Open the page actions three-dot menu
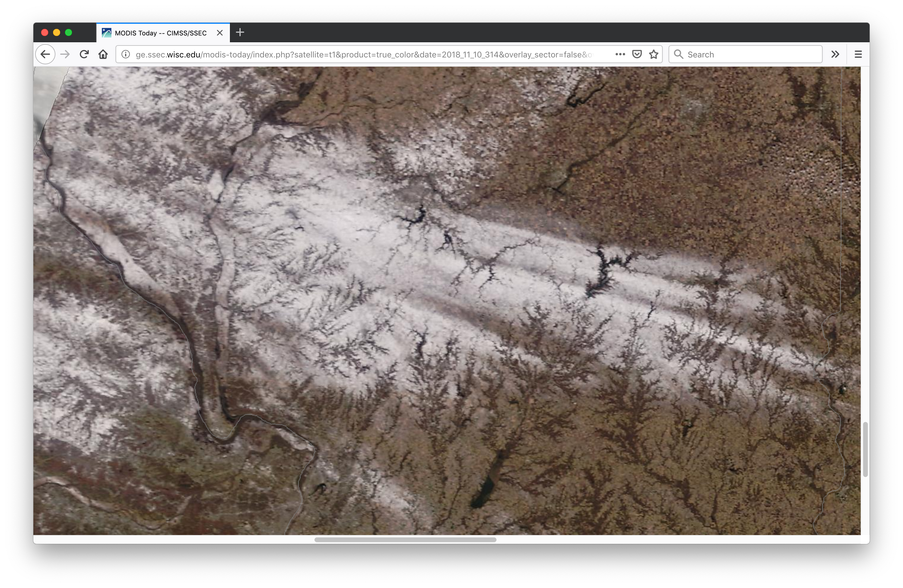 coord(620,54)
